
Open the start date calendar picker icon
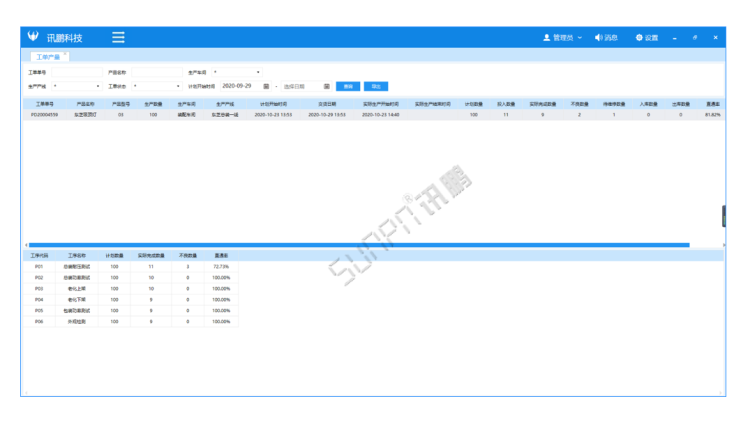point(266,86)
